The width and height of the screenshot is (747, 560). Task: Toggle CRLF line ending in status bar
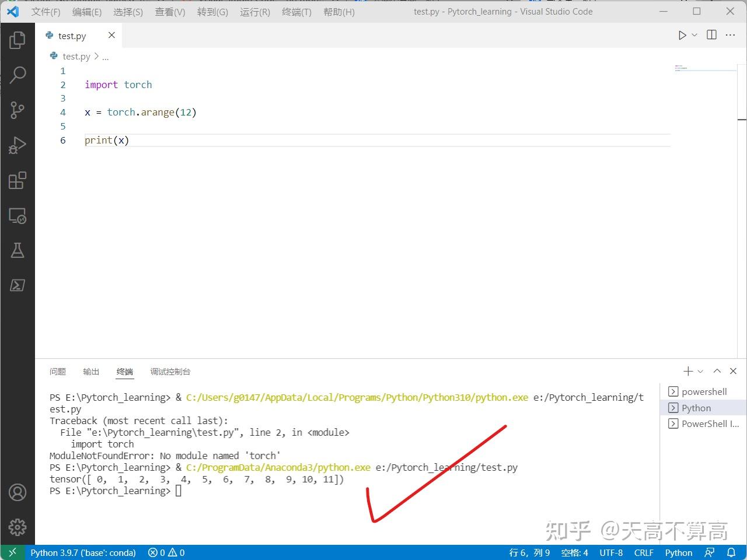(x=644, y=552)
